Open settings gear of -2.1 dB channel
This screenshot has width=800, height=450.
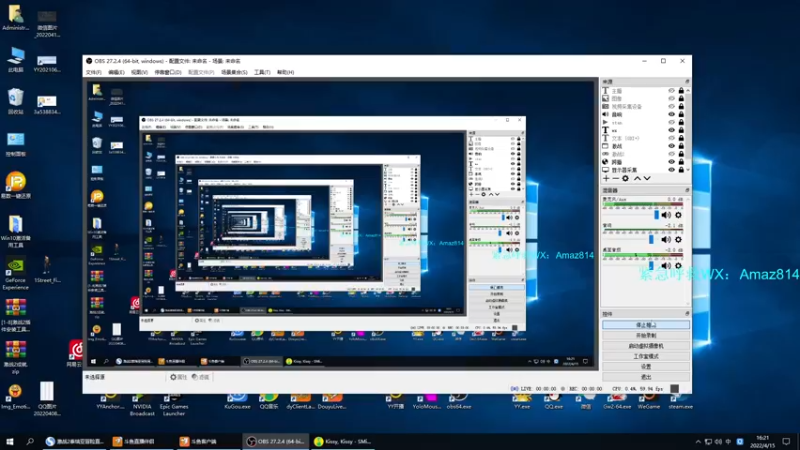tap(678, 239)
